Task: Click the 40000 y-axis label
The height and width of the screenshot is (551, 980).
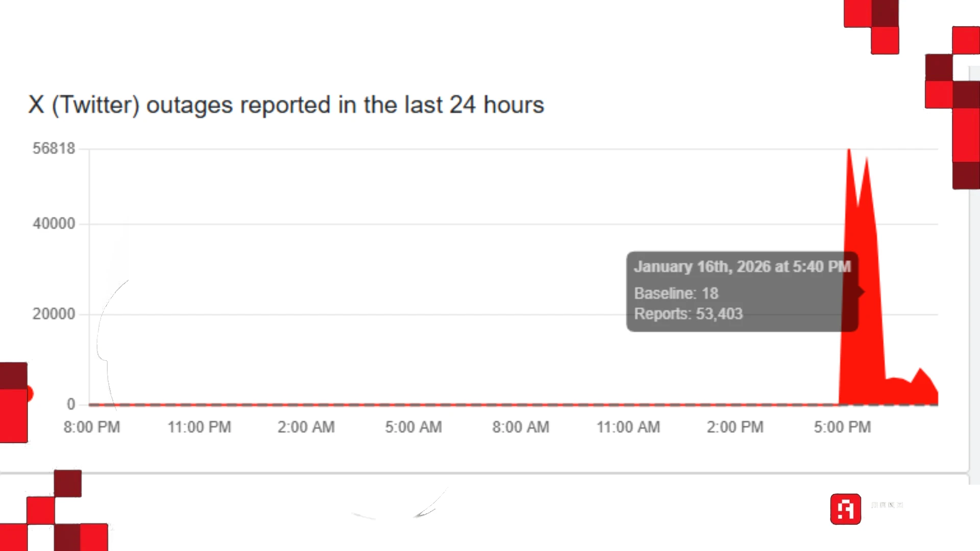Action: pos(54,223)
